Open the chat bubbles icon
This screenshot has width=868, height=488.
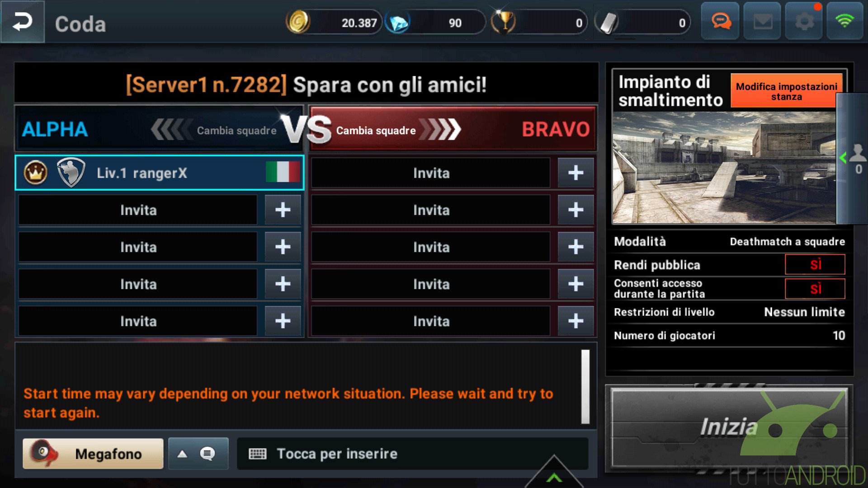(x=720, y=21)
